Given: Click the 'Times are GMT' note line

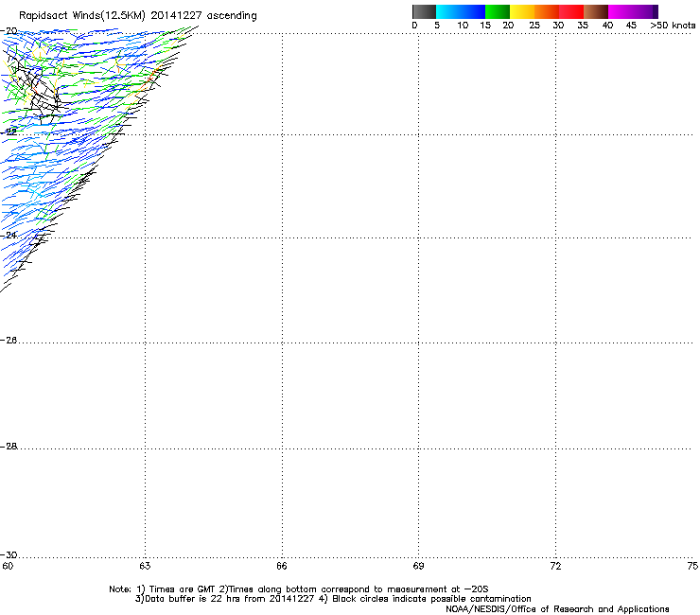Looking at the screenshot, I should coord(298,589).
